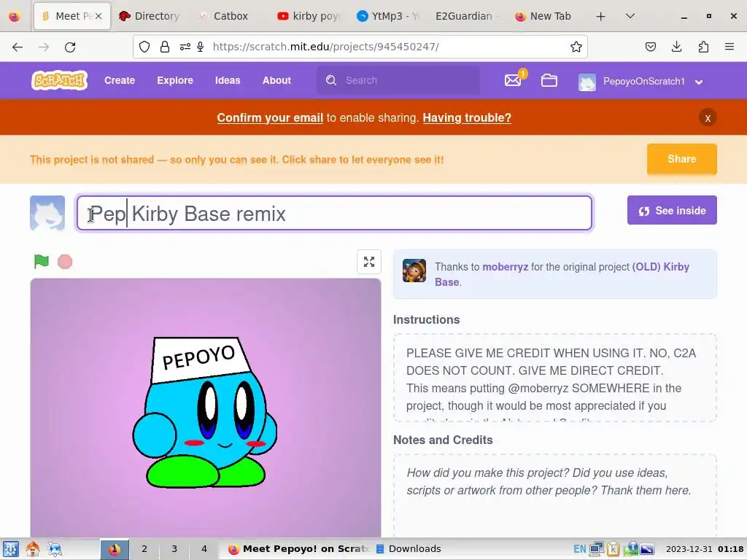Open the About menu item
Image resolution: width=747 pixels, height=560 pixels.
click(276, 80)
